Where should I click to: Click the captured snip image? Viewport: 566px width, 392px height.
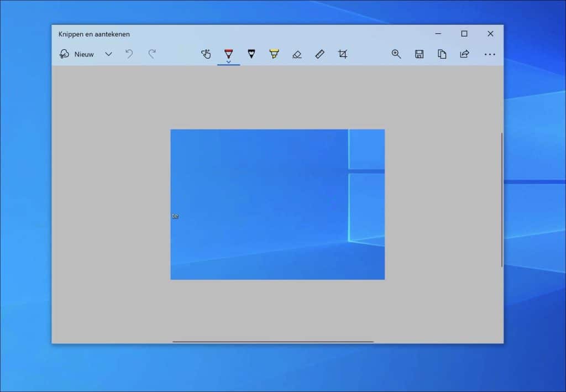click(277, 205)
